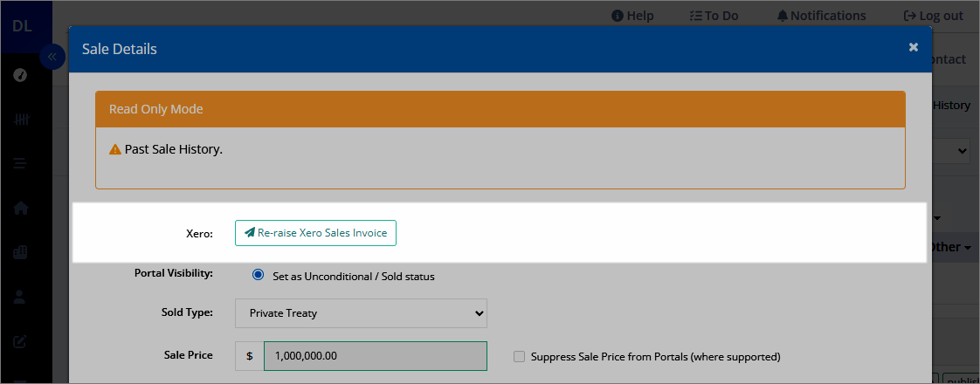This screenshot has width=980, height=384.
Task: Click Re-raise Xero Sales Invoice button
Action: pyautogui.click(x=315, y=233)
